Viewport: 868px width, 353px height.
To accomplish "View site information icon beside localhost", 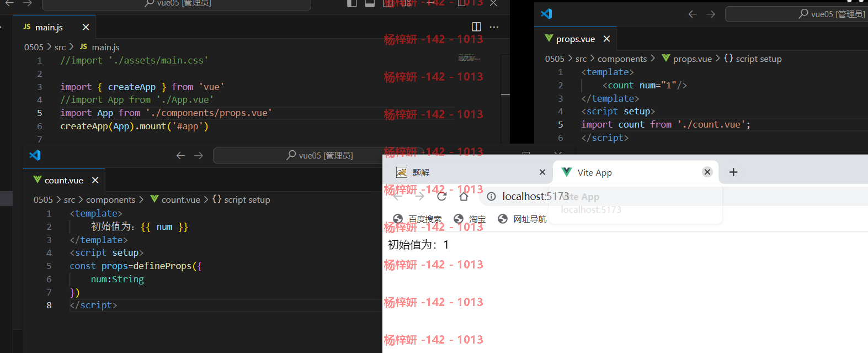I will (491, 197).
